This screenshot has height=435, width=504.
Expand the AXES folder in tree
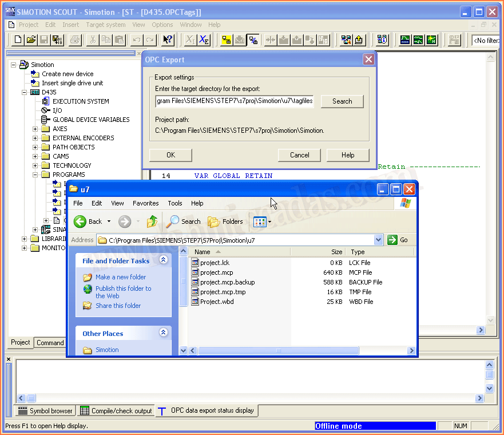pyautogui.click(x=35, y=129)
